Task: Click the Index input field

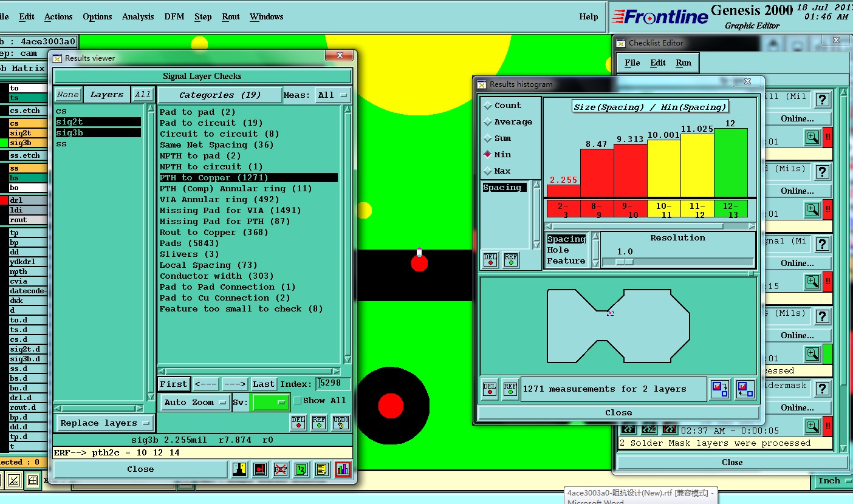Action: click(x=334, y=384)
